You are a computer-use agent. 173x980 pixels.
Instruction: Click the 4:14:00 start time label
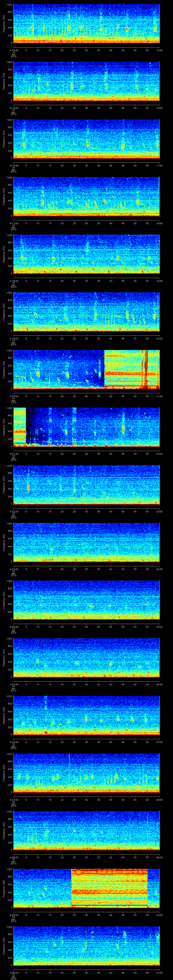point(14,50)
